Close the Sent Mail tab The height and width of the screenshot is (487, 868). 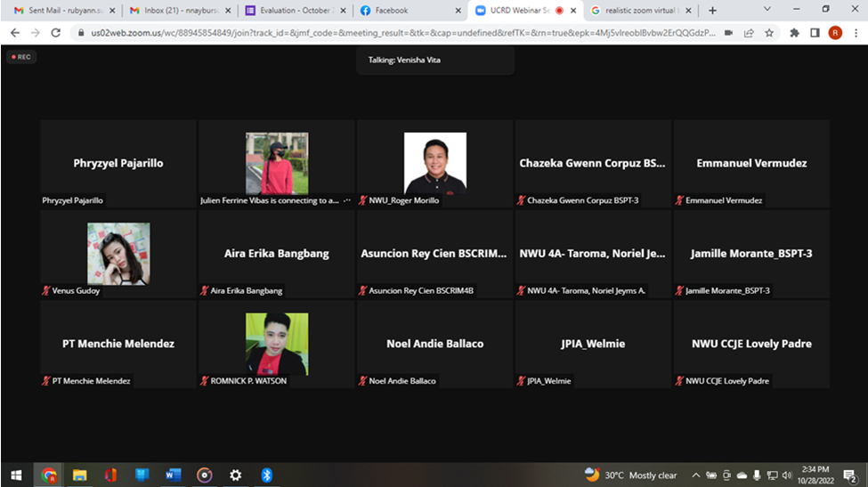[x=112, y=11]
